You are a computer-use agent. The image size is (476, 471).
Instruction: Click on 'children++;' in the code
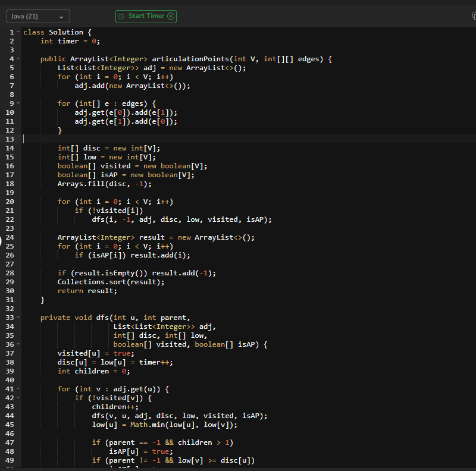tap(115, 407)
